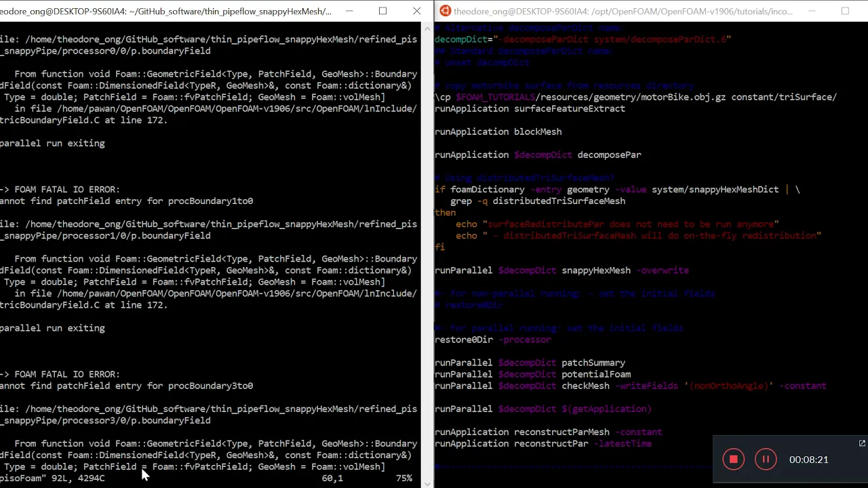Stop the screen recording
Screen dimensions: 868x488
pos(733,460)
